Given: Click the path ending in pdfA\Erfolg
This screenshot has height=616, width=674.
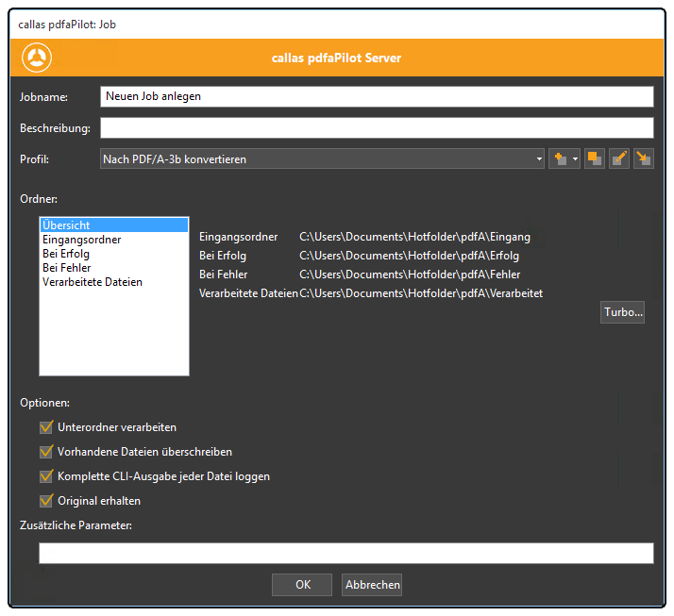Looking at the screenshot, I should click(x=410, y=256).
